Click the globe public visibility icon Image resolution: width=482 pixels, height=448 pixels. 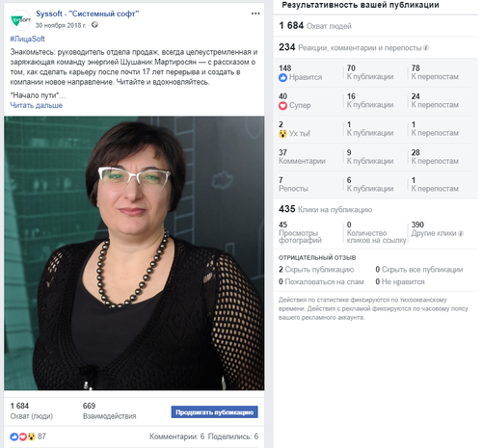pos(94,25)
